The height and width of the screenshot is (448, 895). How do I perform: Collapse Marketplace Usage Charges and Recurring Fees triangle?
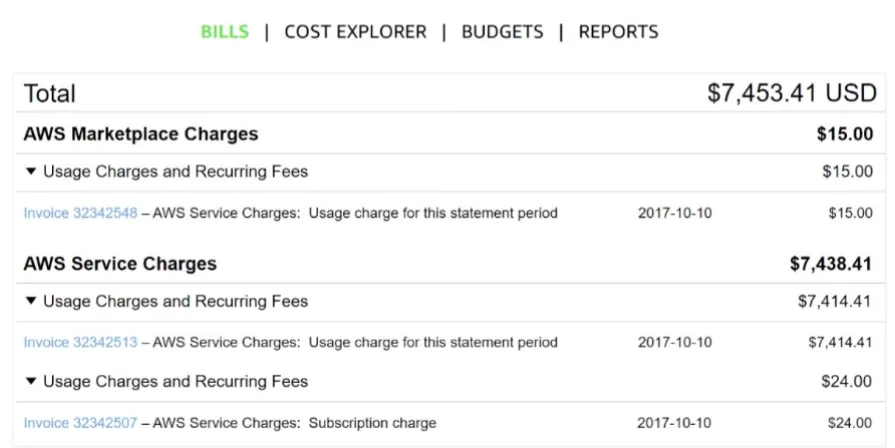pyautogui.click(x=31, y=171)
